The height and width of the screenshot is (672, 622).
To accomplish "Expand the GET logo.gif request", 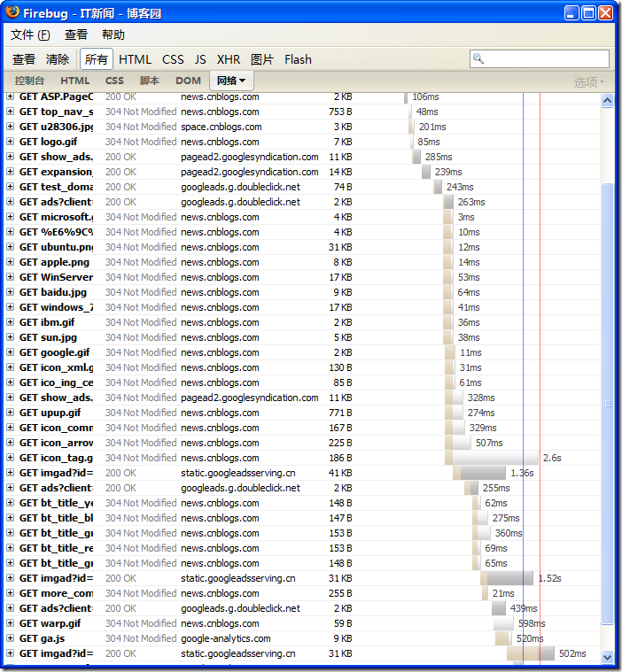I will [x=10, y=142].
